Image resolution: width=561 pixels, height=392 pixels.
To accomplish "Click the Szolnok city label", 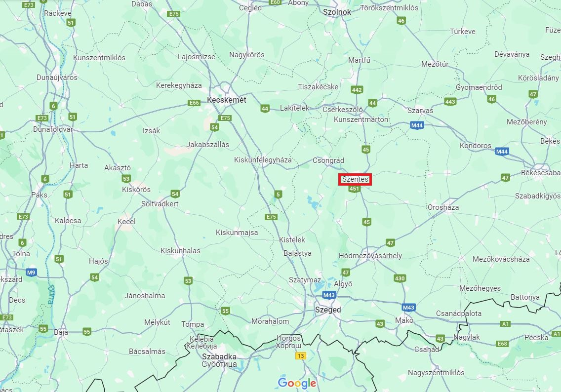I will pos(337,12).
